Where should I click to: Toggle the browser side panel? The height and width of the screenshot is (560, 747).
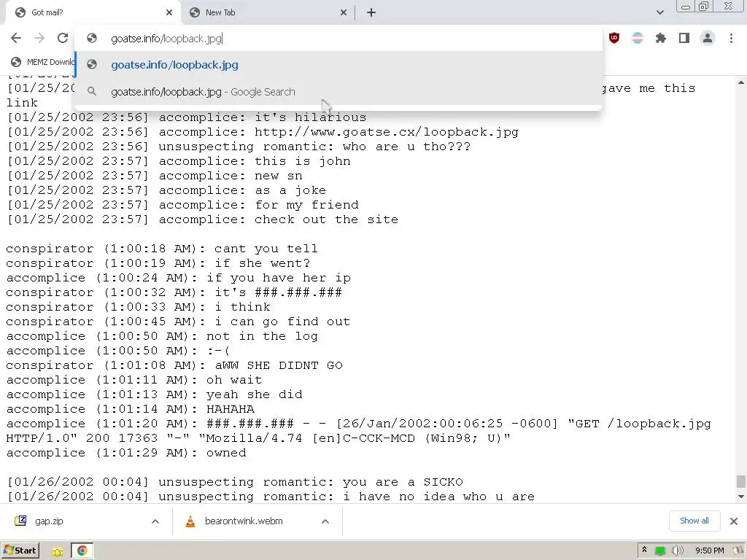[684, 38]
